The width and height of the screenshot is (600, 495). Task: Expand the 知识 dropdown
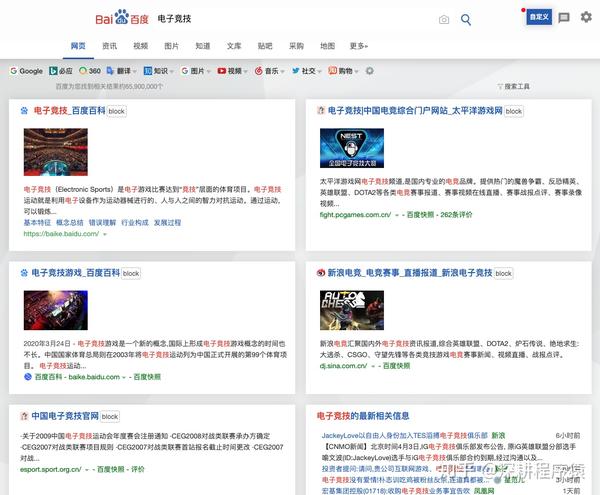158,71
